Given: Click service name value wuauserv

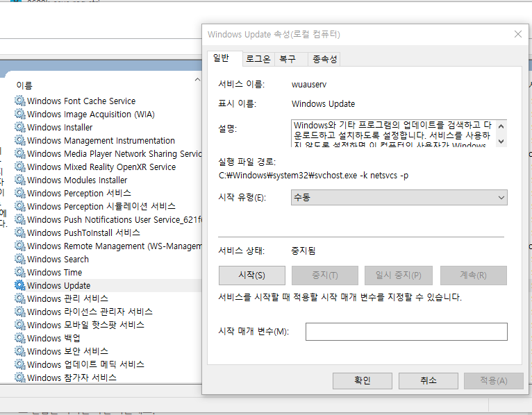Looking at the screenshot, I should [309, 85].
